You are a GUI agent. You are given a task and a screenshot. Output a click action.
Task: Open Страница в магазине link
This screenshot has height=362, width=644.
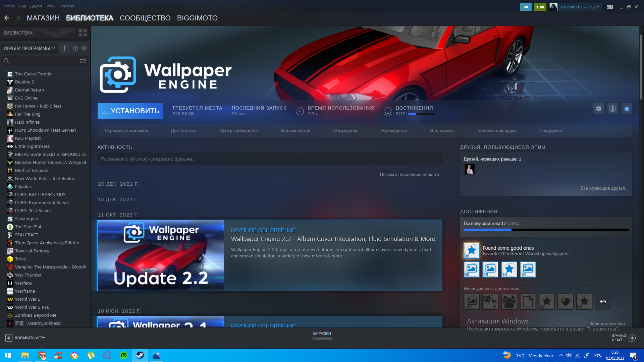(x=126, y=130)
